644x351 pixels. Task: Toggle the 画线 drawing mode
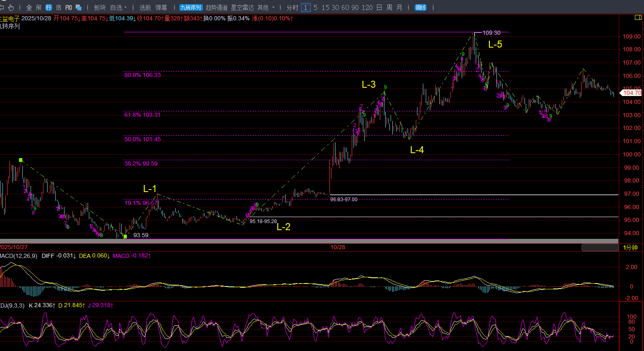[420, 7]
